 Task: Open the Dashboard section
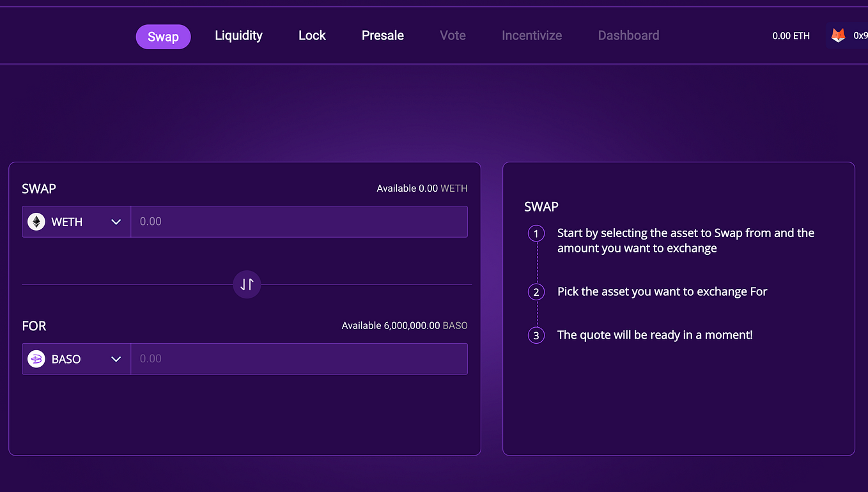pyautogui.click(x=628, y=35)
